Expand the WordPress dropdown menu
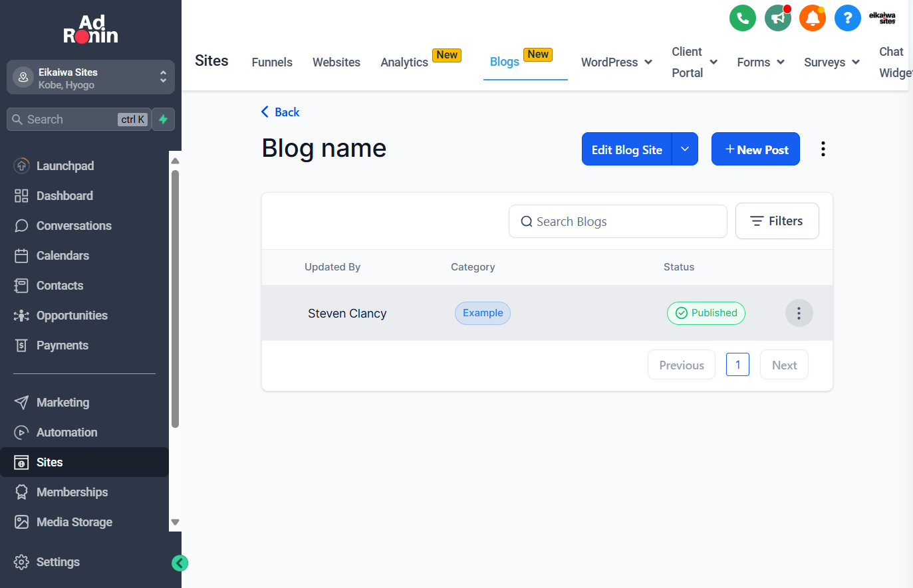The width and height of the screenshot is (913, 588). pos(616,62)
